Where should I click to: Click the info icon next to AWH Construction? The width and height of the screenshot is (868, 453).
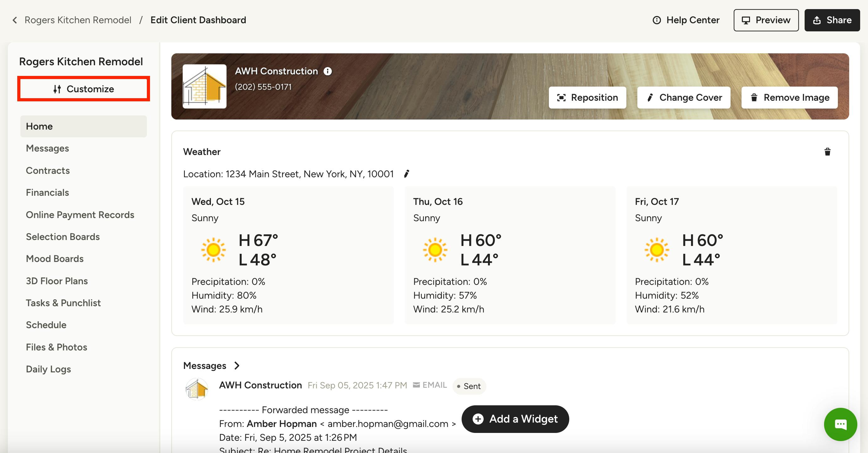coord(328,72)
